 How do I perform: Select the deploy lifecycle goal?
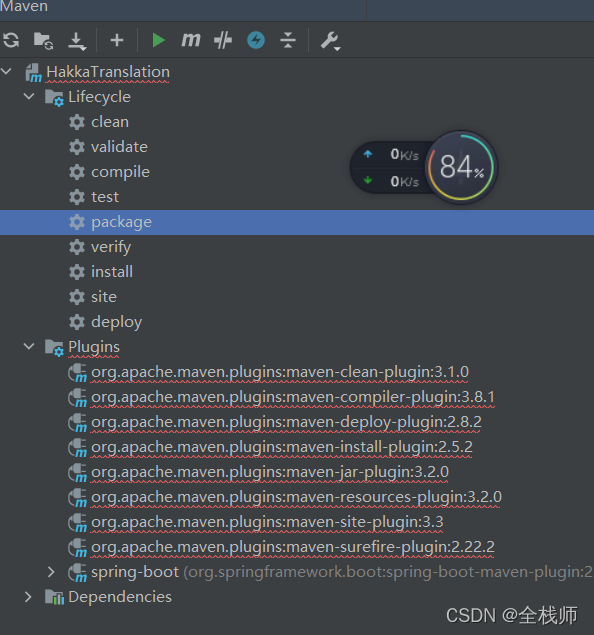117,322
